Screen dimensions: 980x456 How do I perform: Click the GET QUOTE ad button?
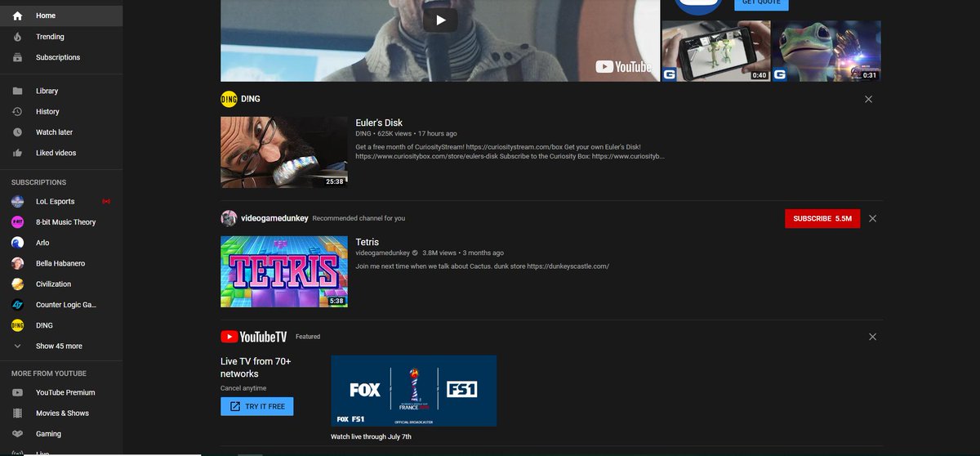761,2
